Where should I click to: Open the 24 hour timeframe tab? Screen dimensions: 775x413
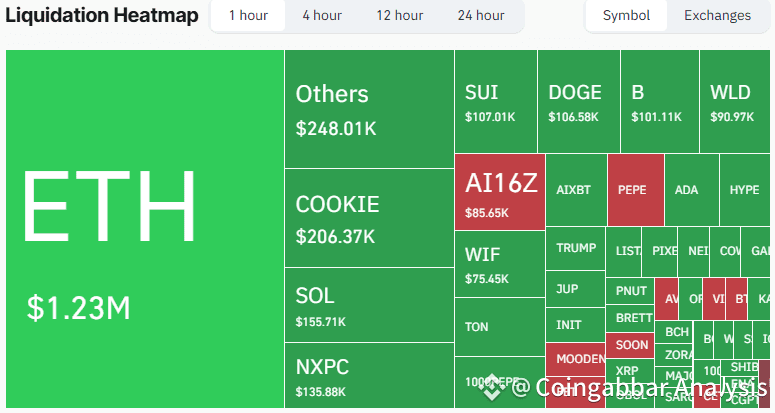480,15
